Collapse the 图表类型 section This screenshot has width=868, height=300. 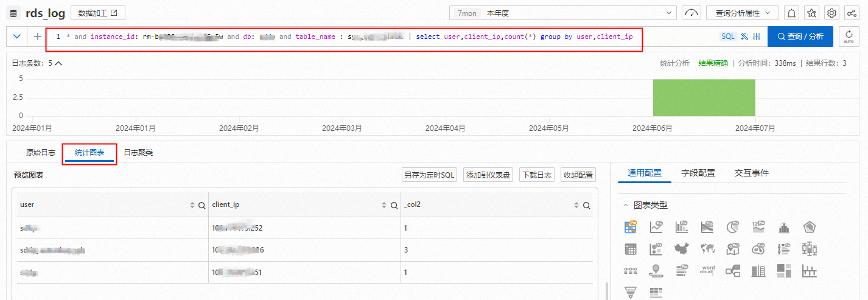625,205
